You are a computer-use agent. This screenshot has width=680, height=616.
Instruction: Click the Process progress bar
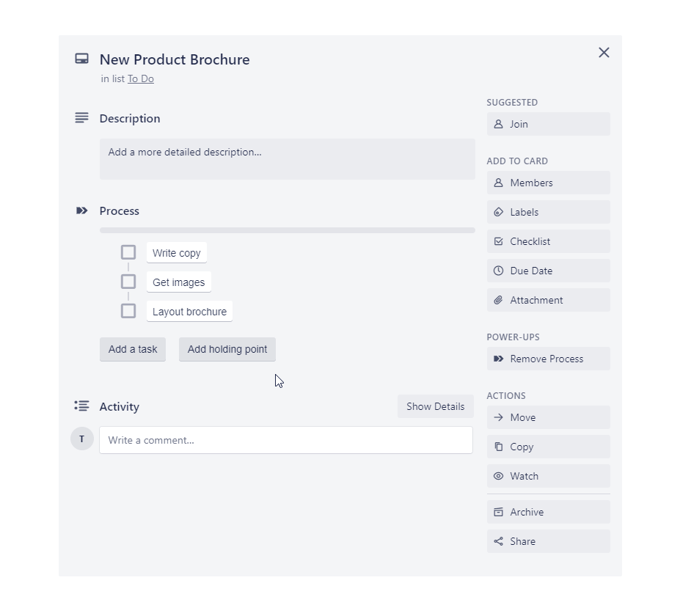pos(287,230)
